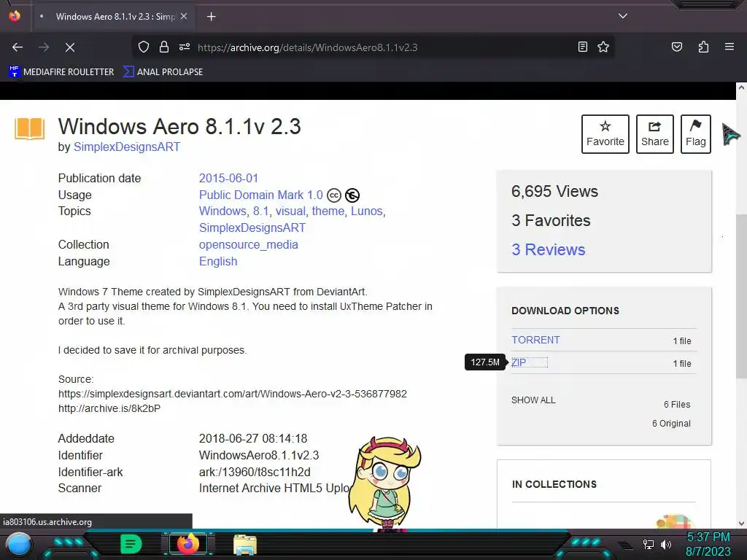Open site permissions icon in address bar
Screen dimensions: 747x560
click(x=185, y=47)
